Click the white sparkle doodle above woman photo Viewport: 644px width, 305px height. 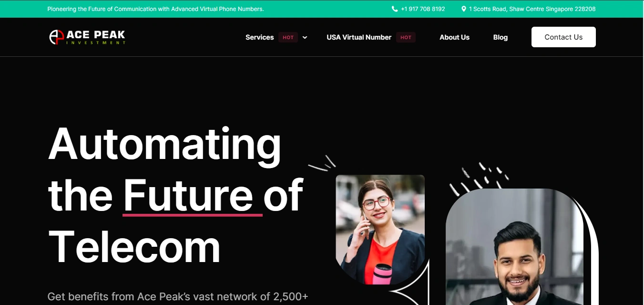tap(322, 163)
